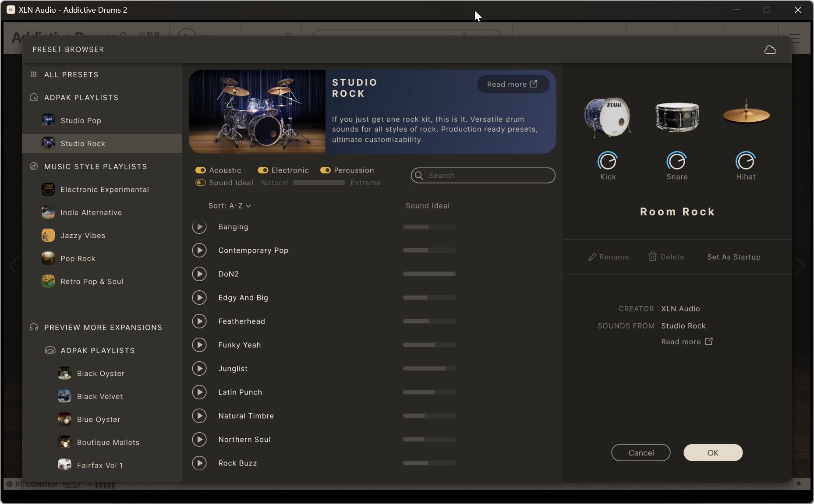Screen dimensions: 814x504
Task: Preview Black Velvet expansion
Action: [x=102, y=396]
